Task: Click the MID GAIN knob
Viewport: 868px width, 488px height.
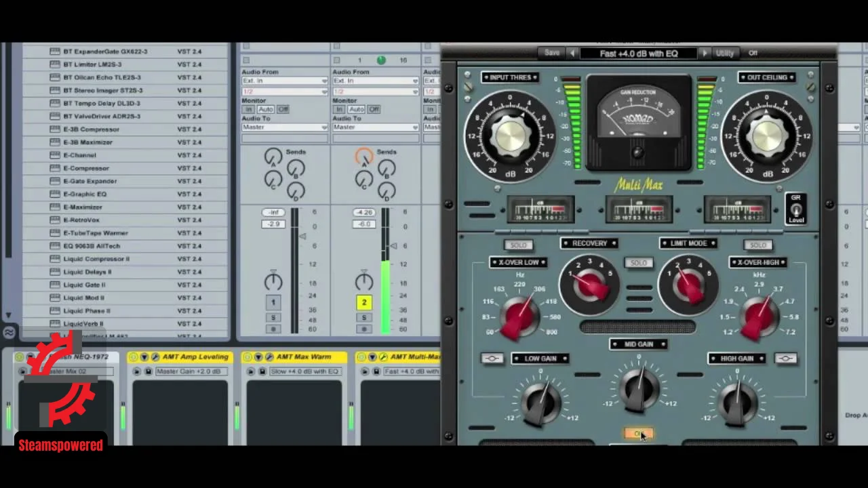Action: click(639, 388)
